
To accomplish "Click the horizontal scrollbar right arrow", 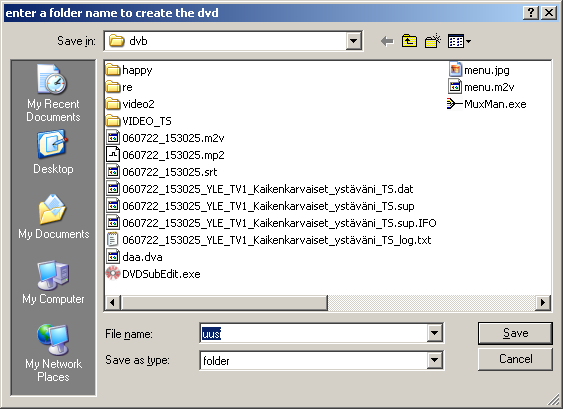I will [543, 303].
